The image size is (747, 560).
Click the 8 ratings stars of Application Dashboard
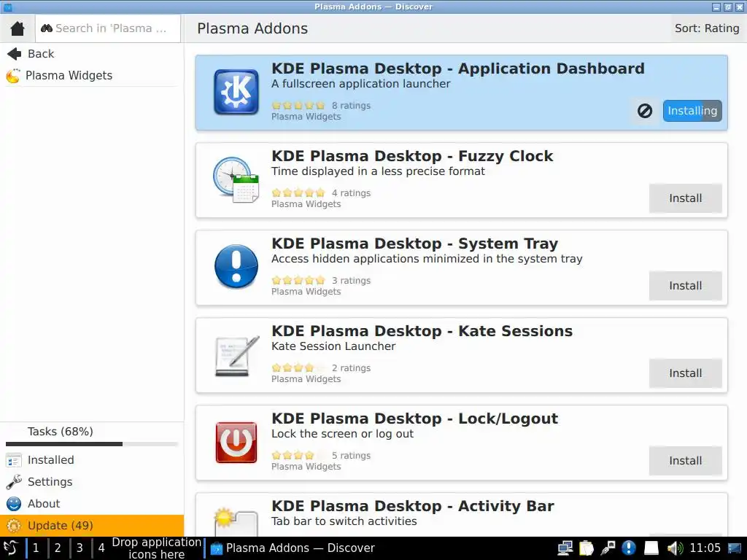[298, 106]
